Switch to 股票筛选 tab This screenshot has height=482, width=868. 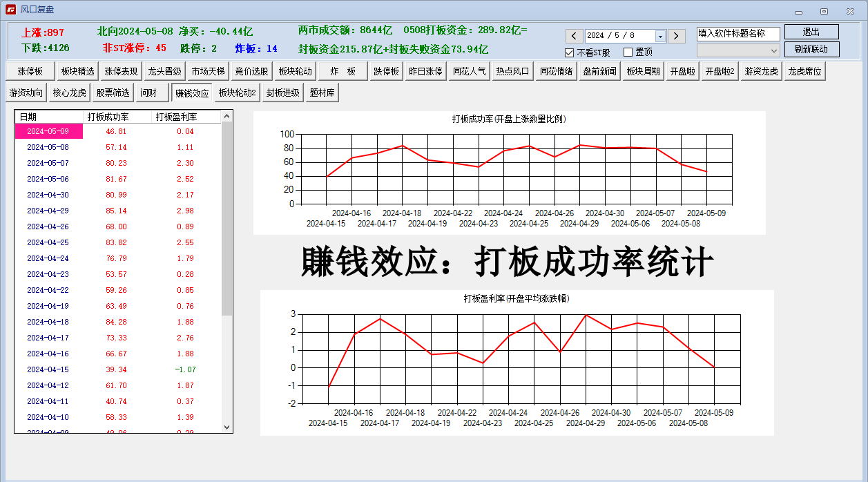point(113,93)
